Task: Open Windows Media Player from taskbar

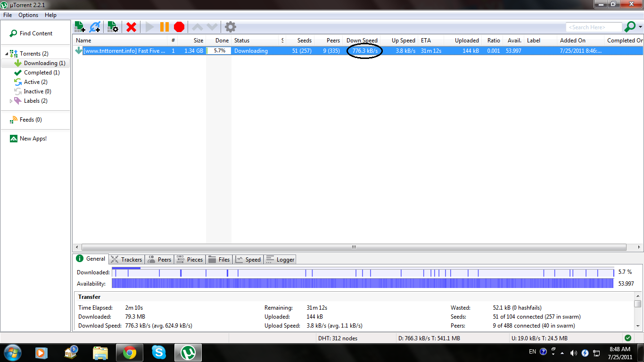Action: tap(41, 353)
